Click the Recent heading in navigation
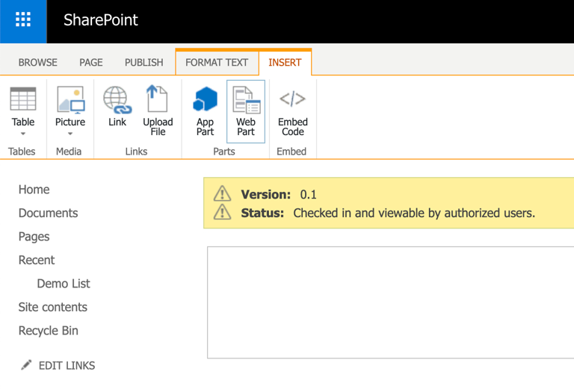Viewport: 574px width, 392px height. [37, 260]
